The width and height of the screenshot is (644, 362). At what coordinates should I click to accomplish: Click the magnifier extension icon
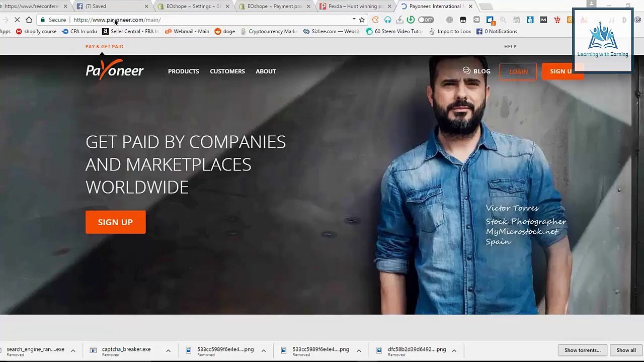coord(503,20)
